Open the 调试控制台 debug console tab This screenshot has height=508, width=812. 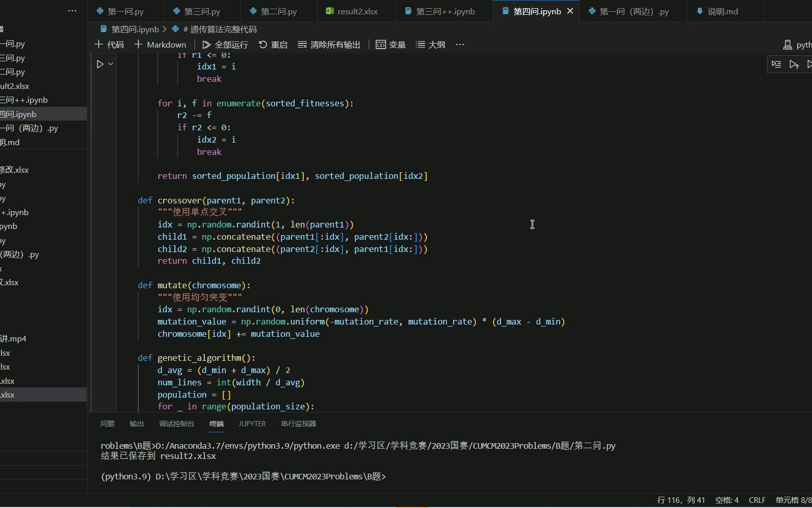click(177, 424)
